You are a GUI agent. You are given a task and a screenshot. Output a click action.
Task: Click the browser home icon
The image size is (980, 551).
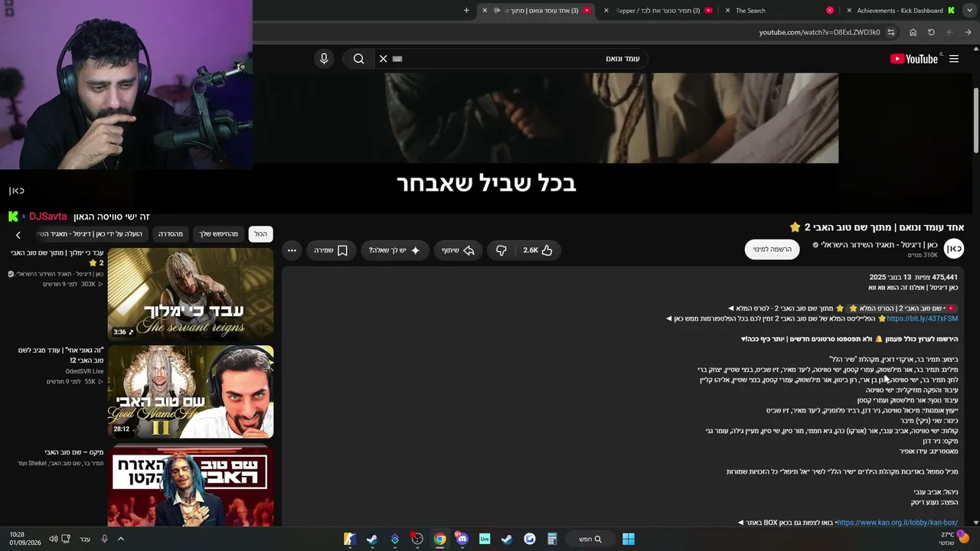(913, 32)
